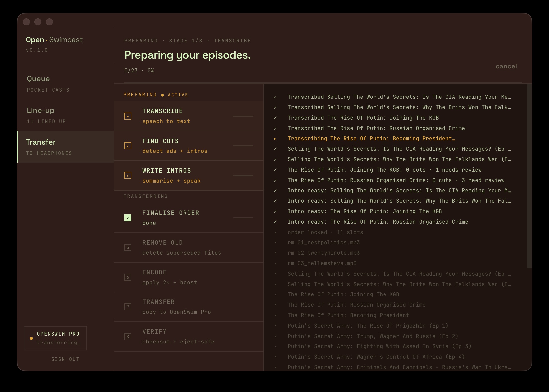549x392 pixels.
Task: Click order locked · 11 slots line
Action: pyautogui.click(x=325, y=232)
